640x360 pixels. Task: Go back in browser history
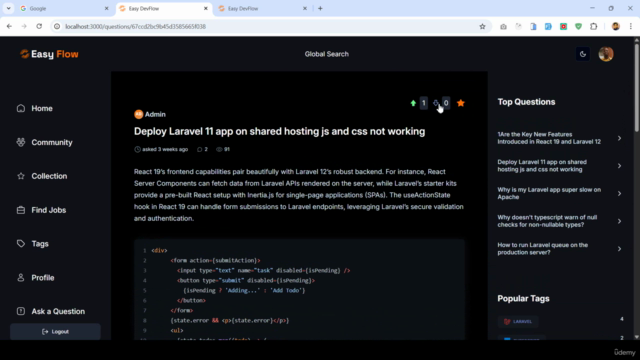(9, 27)
